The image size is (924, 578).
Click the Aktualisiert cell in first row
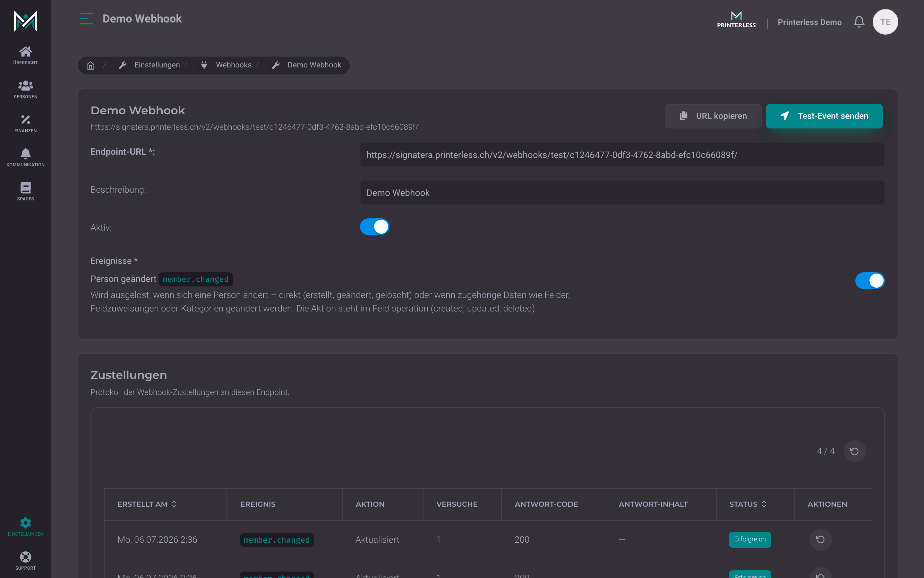[377, 539]
